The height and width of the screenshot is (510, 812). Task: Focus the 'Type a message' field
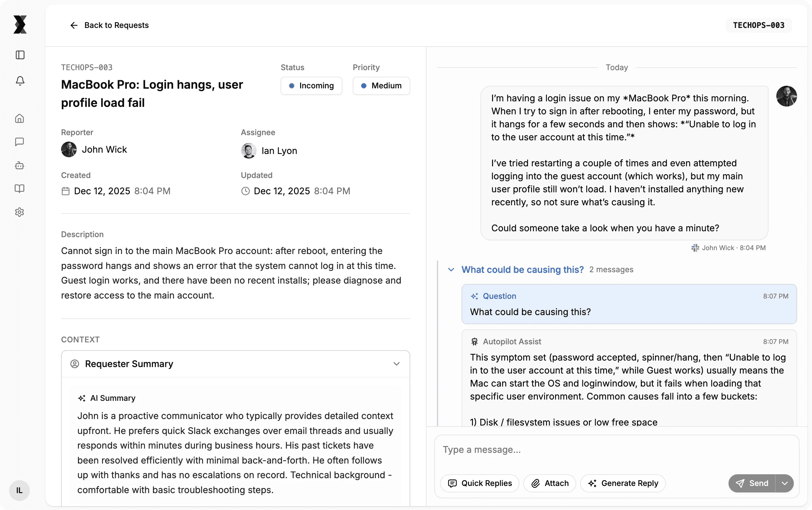point(616,450)
